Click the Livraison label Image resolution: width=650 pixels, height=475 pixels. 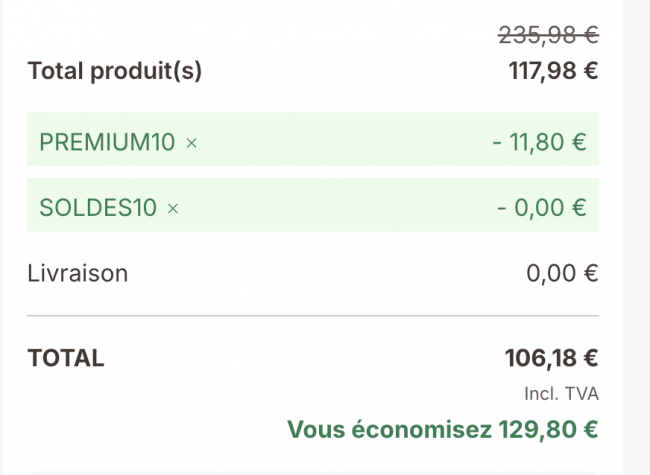coord(78,274)
